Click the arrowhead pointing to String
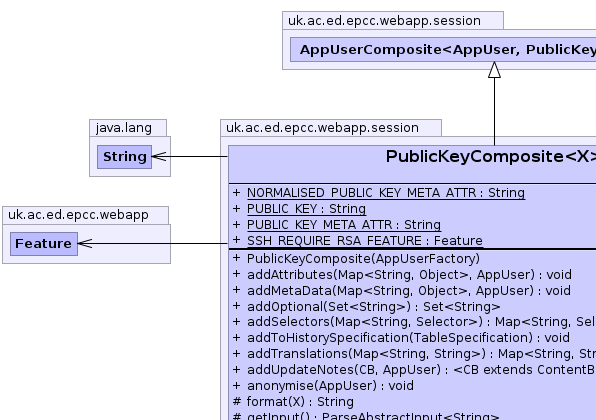Image resolution: width=596 pixels, height=420 pixels. [159, 156]
